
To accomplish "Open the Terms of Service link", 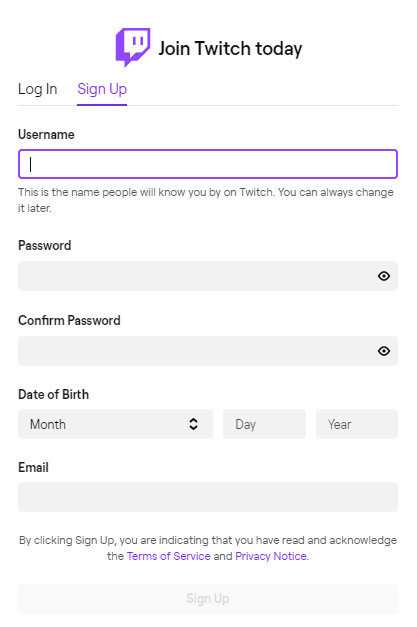I will click(x=169, y=556).
